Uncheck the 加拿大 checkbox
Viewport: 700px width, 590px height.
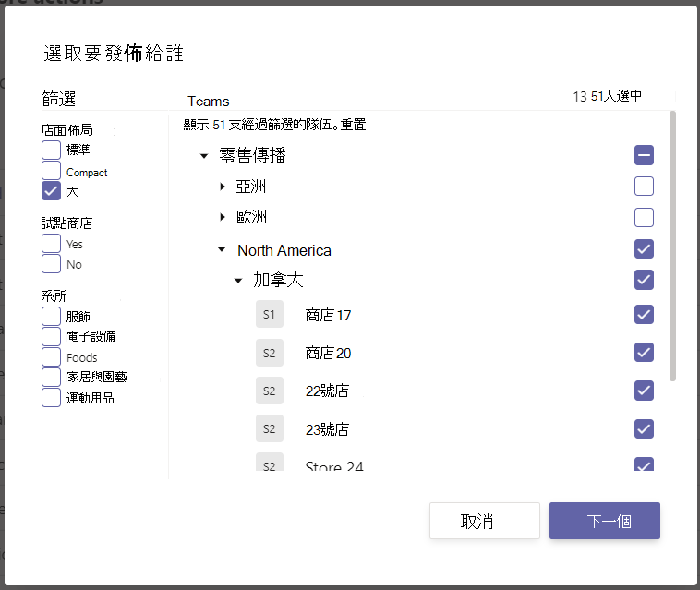click(644, 280)
